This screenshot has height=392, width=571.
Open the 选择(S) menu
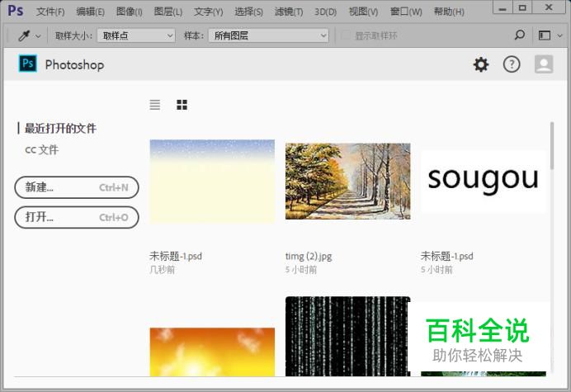coord(248,12)
